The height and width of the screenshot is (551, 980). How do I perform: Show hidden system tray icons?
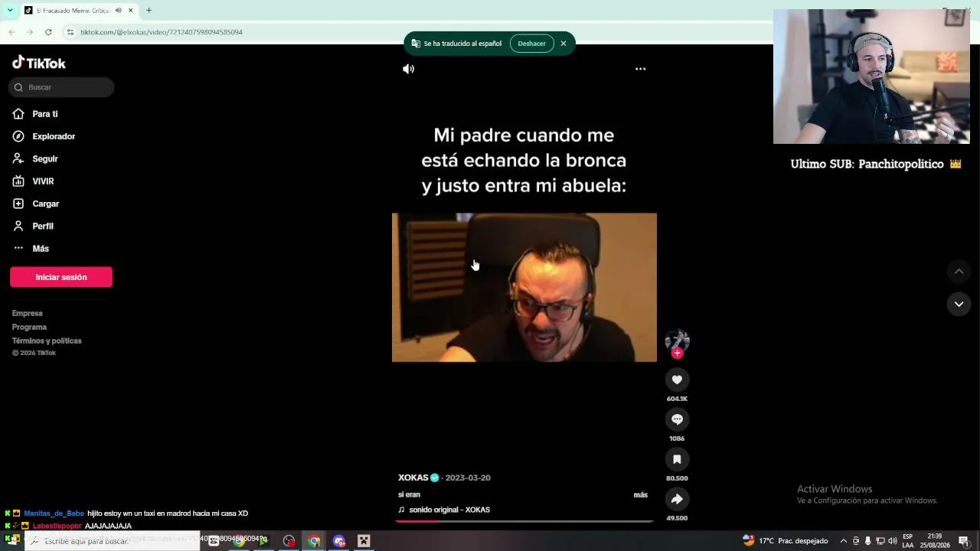(x=844, y=541)
